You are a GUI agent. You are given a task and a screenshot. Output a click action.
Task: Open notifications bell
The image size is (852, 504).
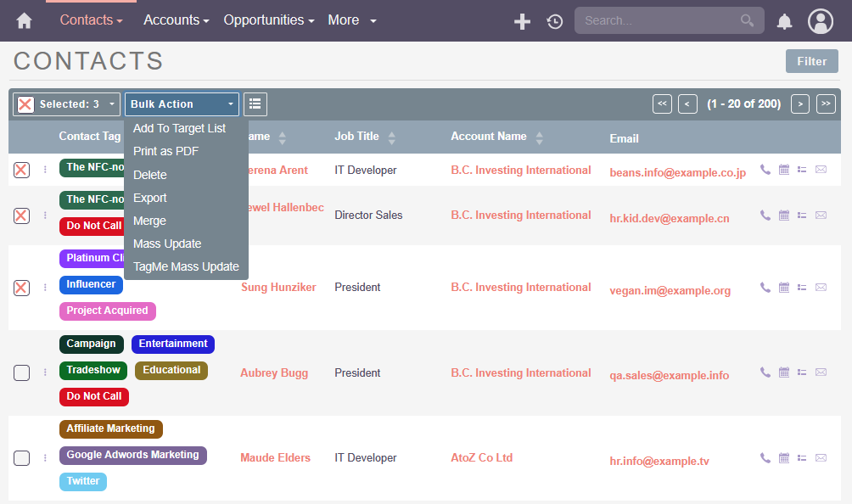point(784,21)
